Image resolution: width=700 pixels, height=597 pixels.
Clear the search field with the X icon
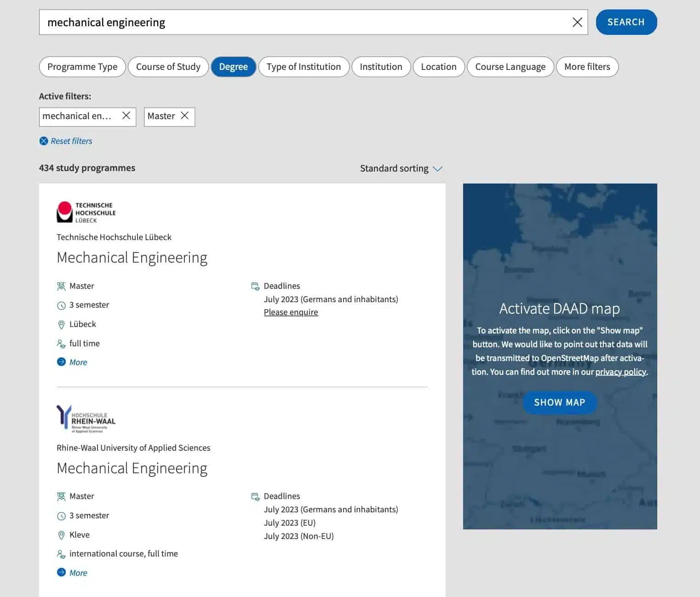577,22
